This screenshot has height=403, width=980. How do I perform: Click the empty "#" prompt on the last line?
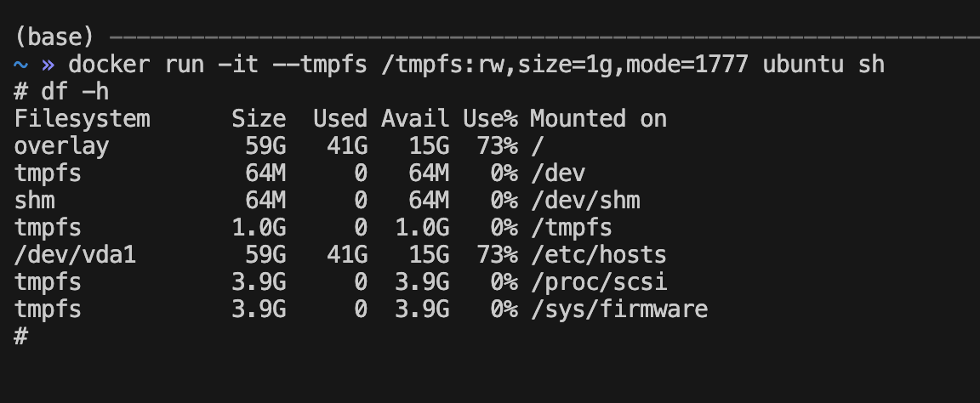coord(21,336)
